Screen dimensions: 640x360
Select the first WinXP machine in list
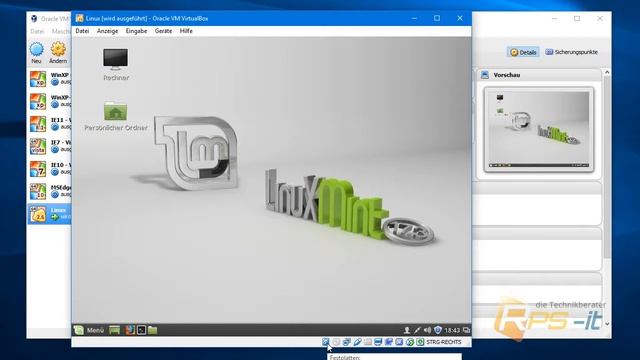(50, 79)
